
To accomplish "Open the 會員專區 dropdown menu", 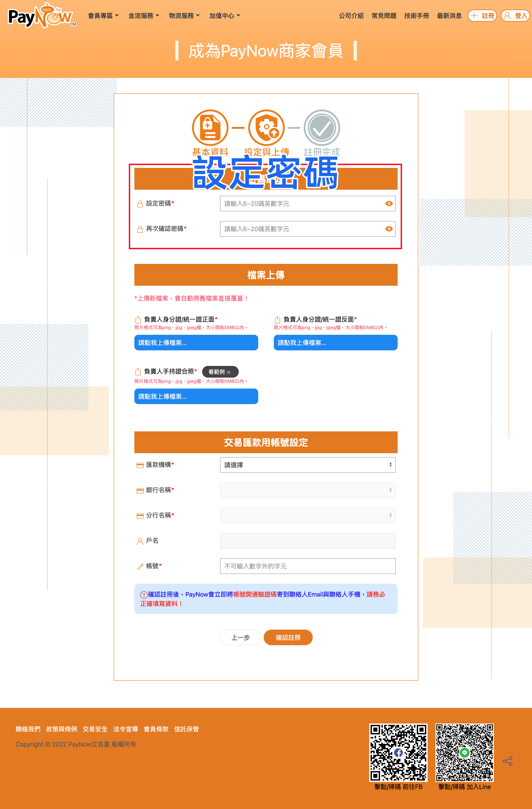I will pos(103,16).
